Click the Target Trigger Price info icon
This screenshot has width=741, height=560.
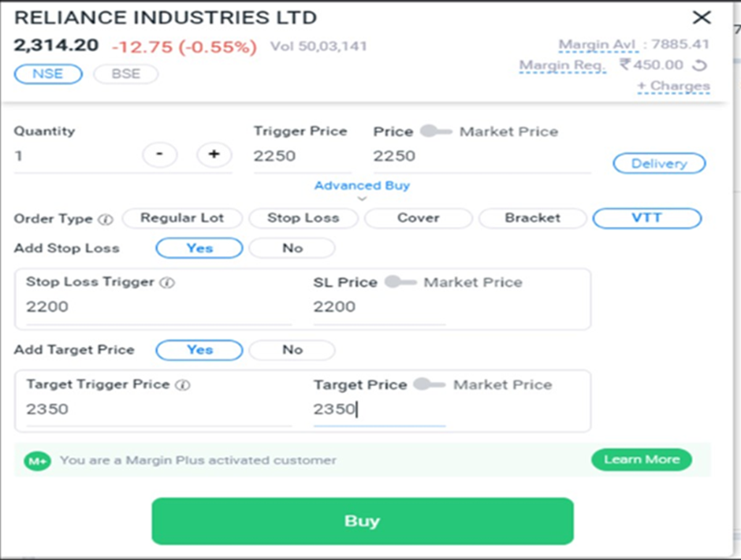pyautogui.click(x=183, y=385)
